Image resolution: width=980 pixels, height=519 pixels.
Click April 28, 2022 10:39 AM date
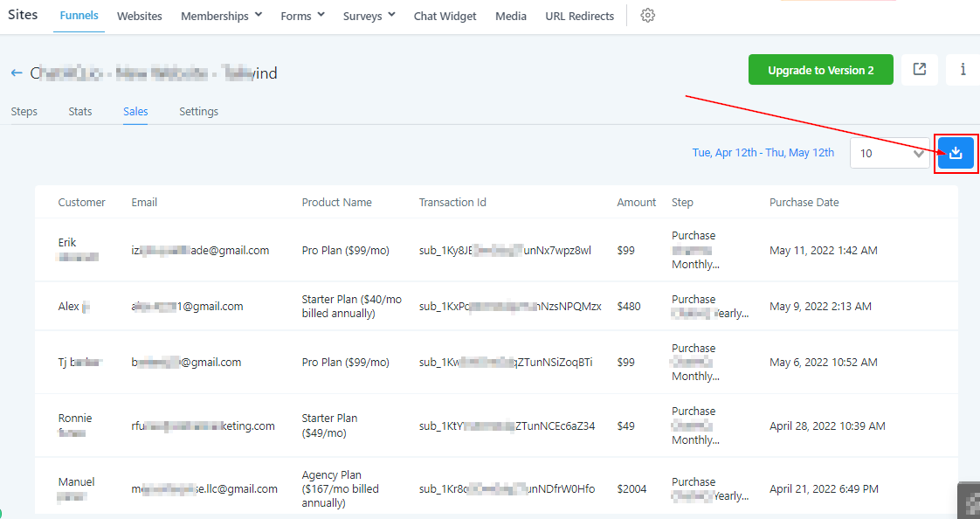tap(827, 426)
